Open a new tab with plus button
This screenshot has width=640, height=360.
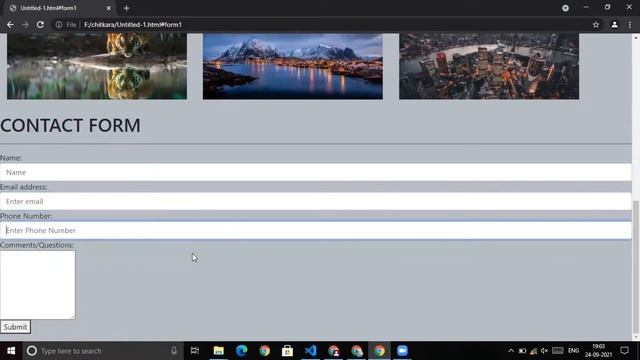(127, 8)
